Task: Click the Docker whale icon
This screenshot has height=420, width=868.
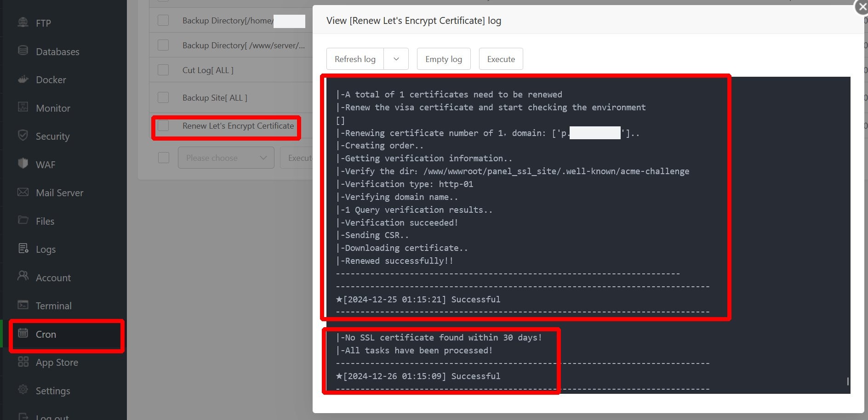Action: pos(23,79)
